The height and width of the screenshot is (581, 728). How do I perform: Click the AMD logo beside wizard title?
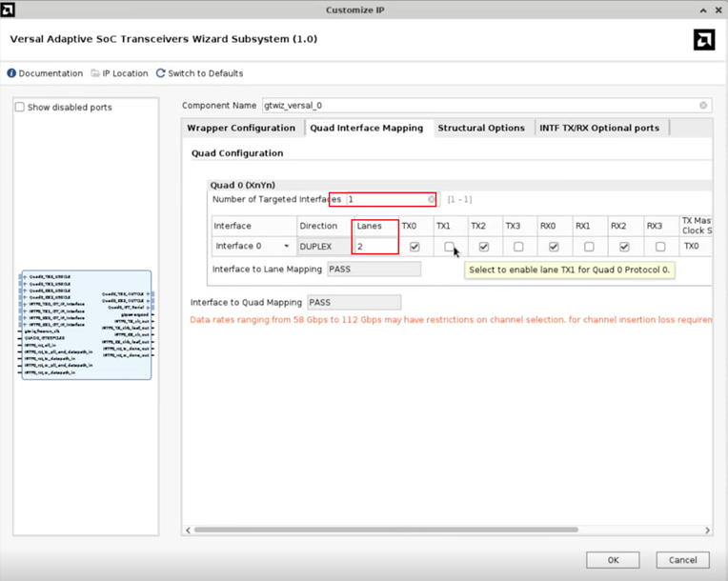click(704, 40)
